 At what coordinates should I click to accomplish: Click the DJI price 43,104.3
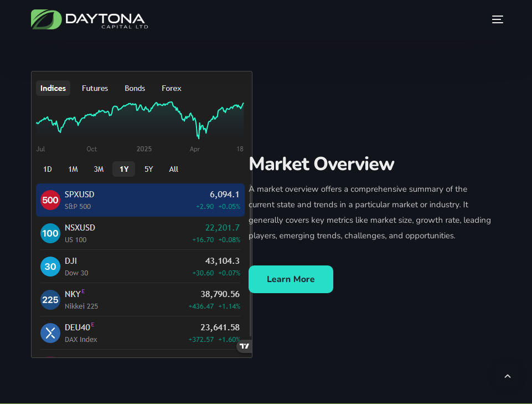coord(222,261)
